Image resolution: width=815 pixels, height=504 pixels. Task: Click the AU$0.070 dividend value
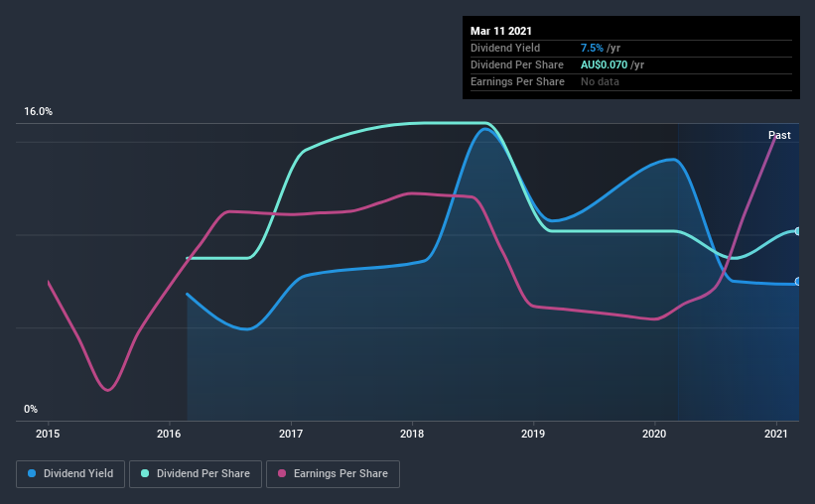[x=604, y=64]
